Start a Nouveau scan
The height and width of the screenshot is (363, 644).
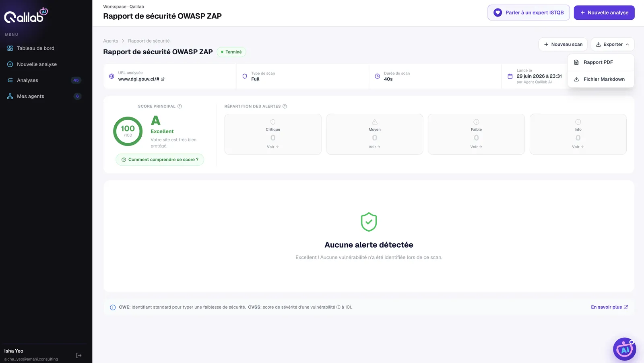tap(563, 45)
